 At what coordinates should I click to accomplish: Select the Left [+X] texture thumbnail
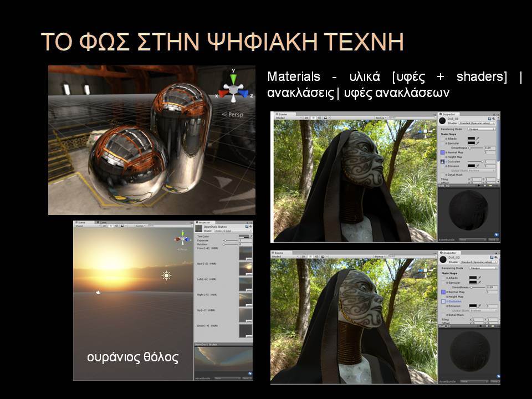[245, 285]
